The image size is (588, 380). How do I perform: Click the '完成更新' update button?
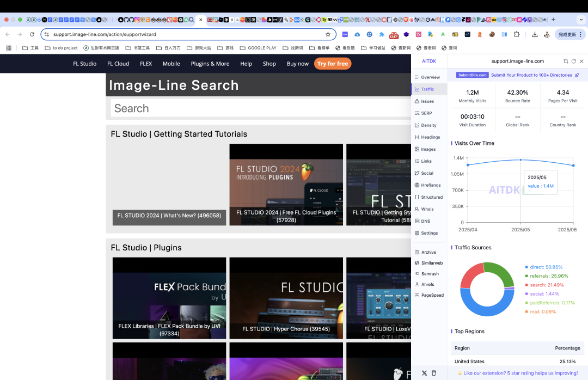[x=567, y=34]
